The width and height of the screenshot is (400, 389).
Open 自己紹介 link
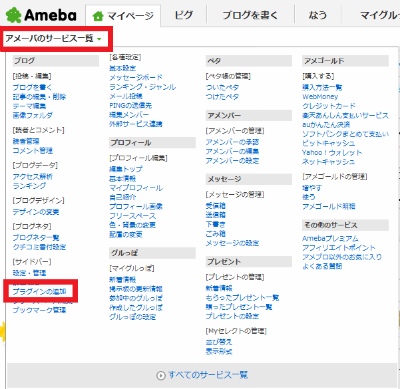123,197
